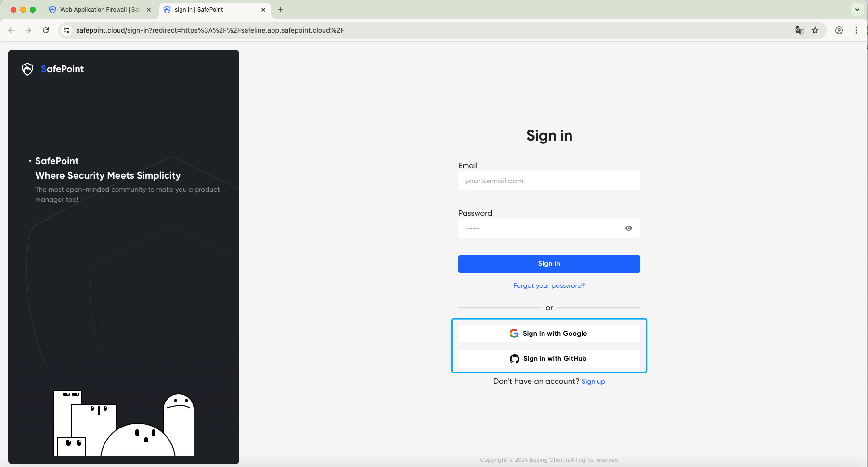The height and width of the screenshot is (467, 868).
Task: Close the sign in | SafePoint tab
Action: (x=263, y=10)
